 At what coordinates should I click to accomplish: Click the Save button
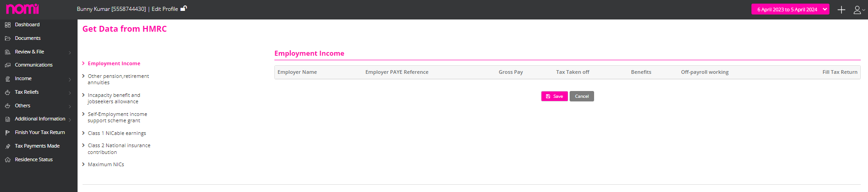[554, 96]
